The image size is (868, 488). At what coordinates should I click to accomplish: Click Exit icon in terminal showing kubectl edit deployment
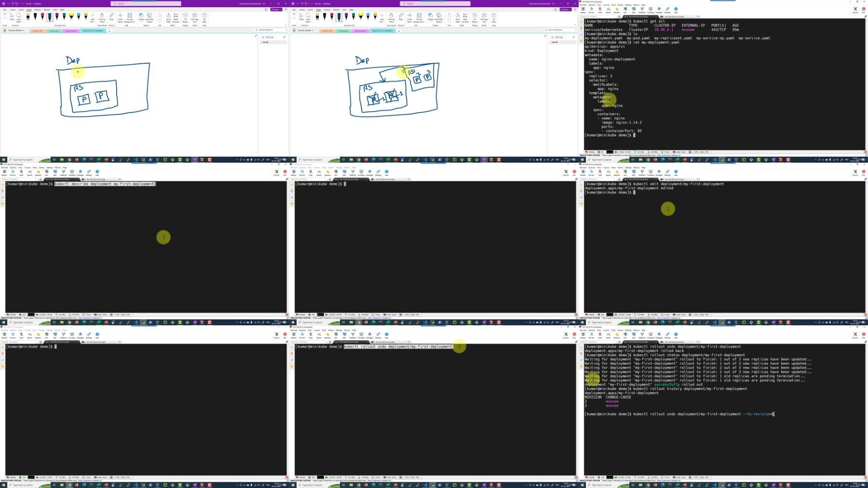[864, 172]
